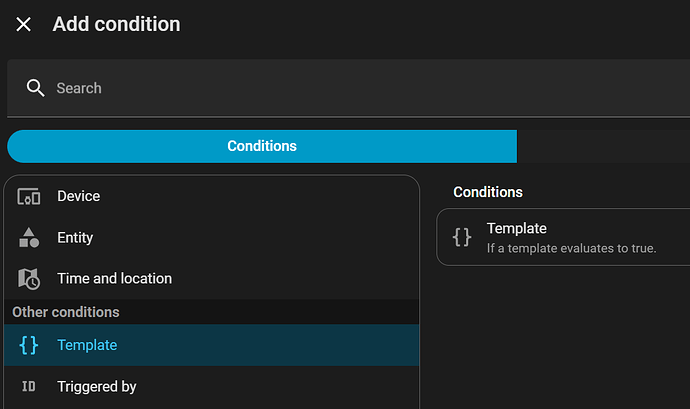Click the Time and location map icon
The height and width of the screenshot is (409, 690).
[x=29, y=279]
